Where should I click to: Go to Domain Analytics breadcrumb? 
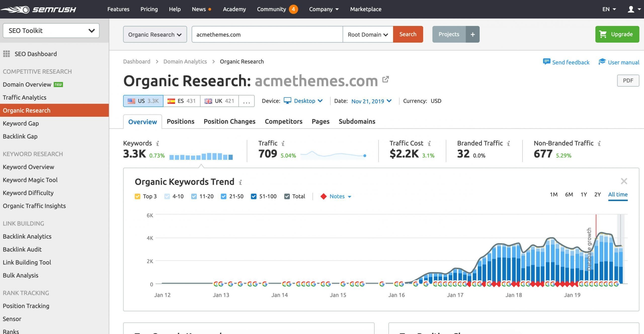pos(185,62)
